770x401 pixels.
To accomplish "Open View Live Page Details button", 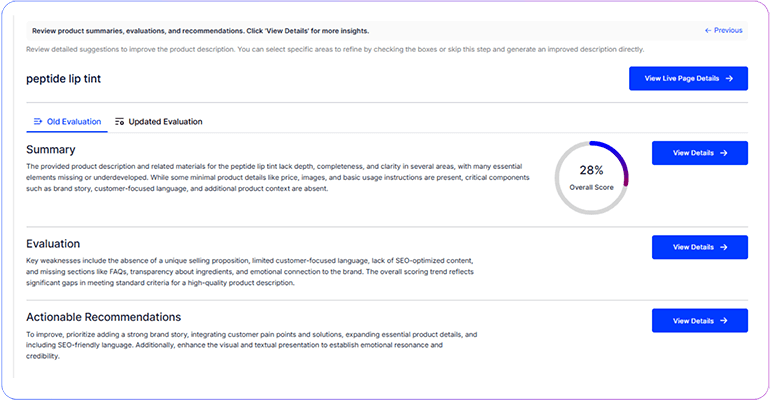I will click(688, 79).
